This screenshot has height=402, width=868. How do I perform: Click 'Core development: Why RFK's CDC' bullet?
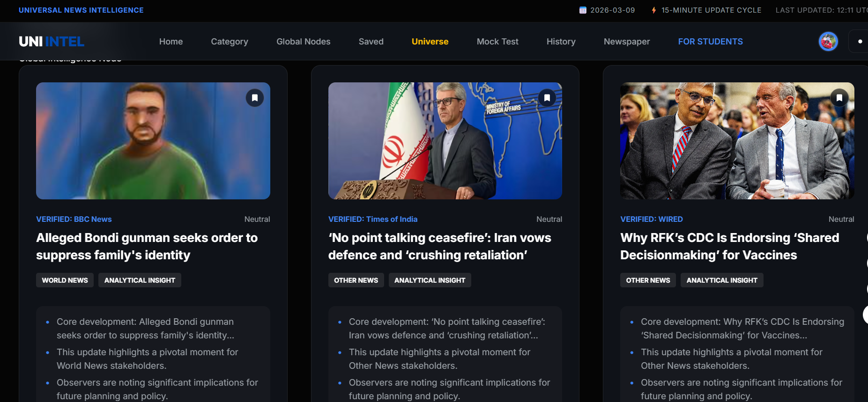coord(742,329)
